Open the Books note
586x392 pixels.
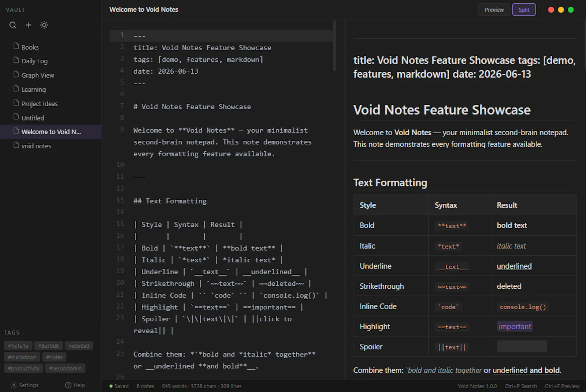(x=51, y=47)
